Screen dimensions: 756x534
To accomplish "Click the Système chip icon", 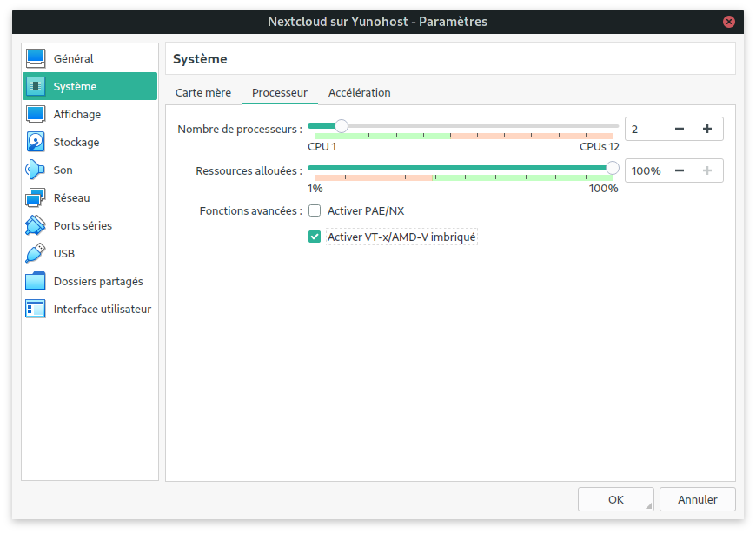I will click(x=36, y=86).
